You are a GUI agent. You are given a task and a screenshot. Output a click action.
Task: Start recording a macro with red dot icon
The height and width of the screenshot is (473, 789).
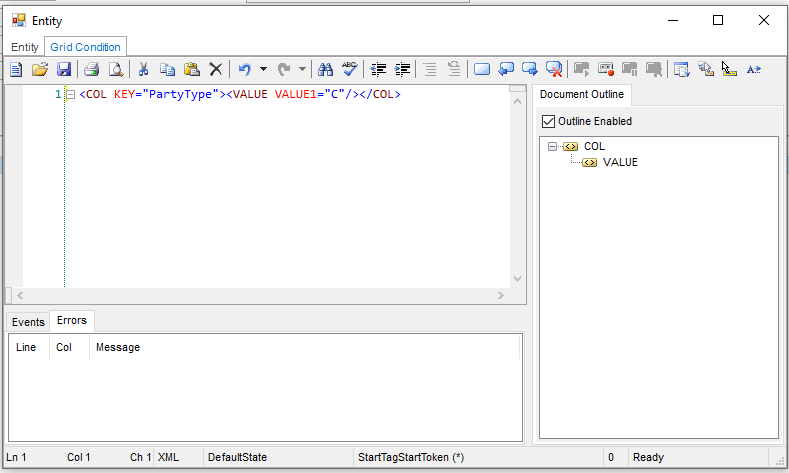point(606,69)
